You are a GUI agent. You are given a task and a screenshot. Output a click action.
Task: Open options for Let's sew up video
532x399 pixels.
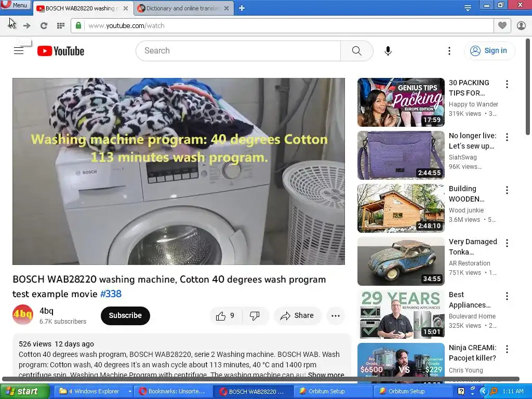click(x=507, y=137)
